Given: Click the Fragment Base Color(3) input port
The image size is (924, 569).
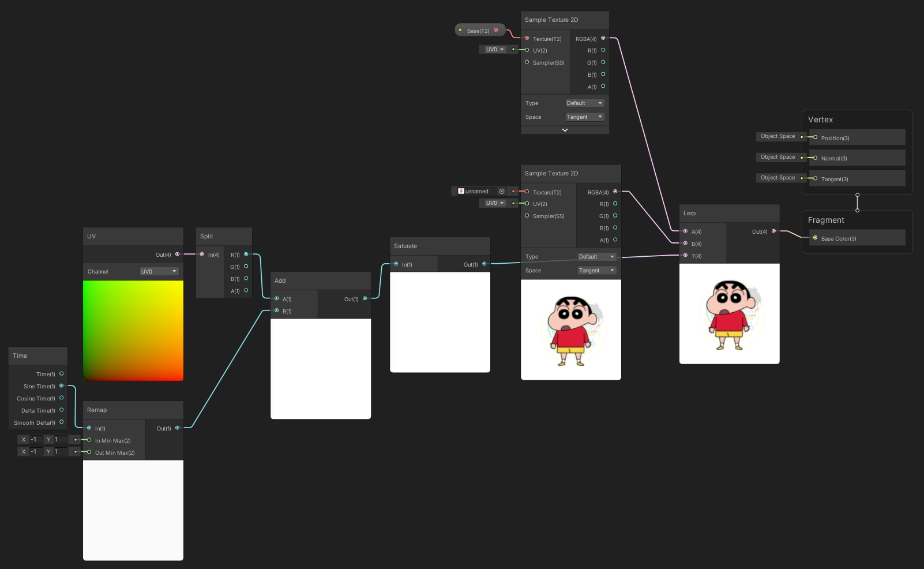Looking at the screenshot, I should coord(815,238).
